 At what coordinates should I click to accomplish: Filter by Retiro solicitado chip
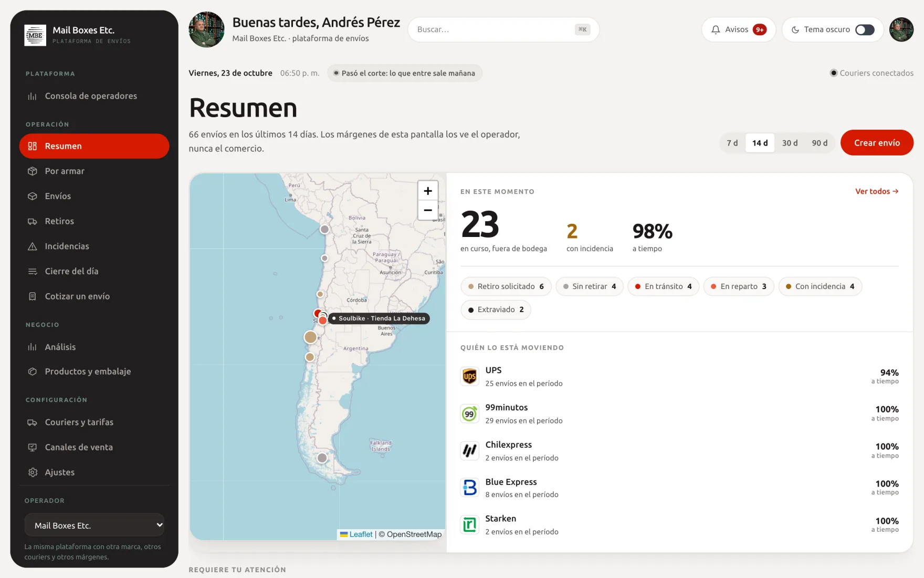point(506,286)
